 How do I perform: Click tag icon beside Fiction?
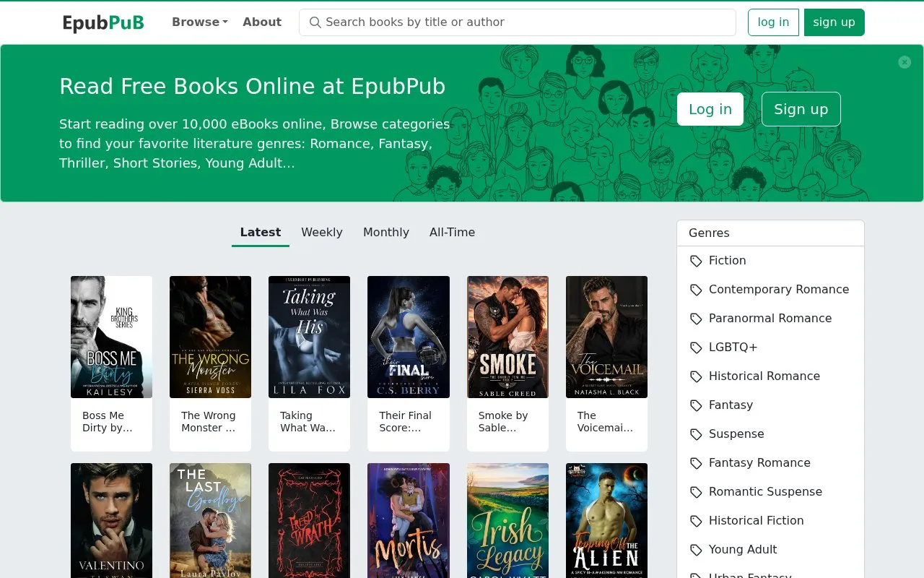(x=696, y=261)
